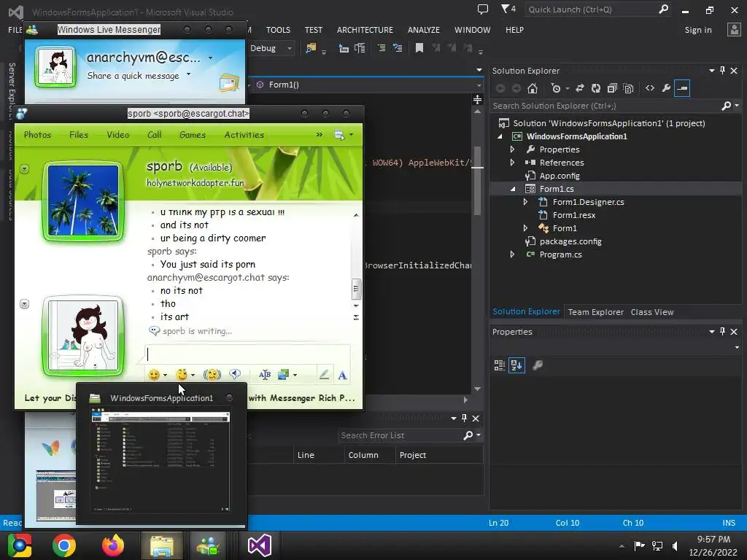
Task: Click the email inbox icon in Messenger main window
Action: point(228,83)
